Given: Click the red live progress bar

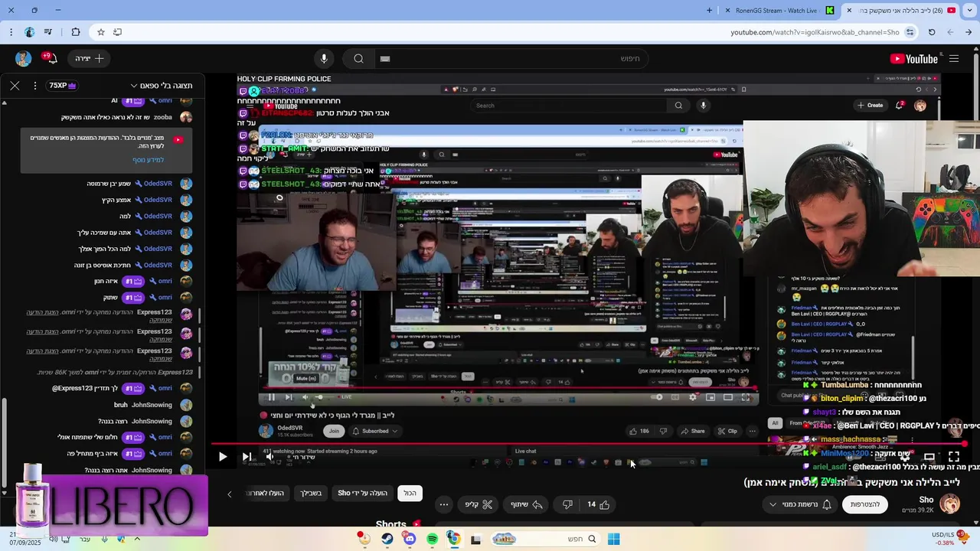Looking at the screenshot, I should point(590,444).
